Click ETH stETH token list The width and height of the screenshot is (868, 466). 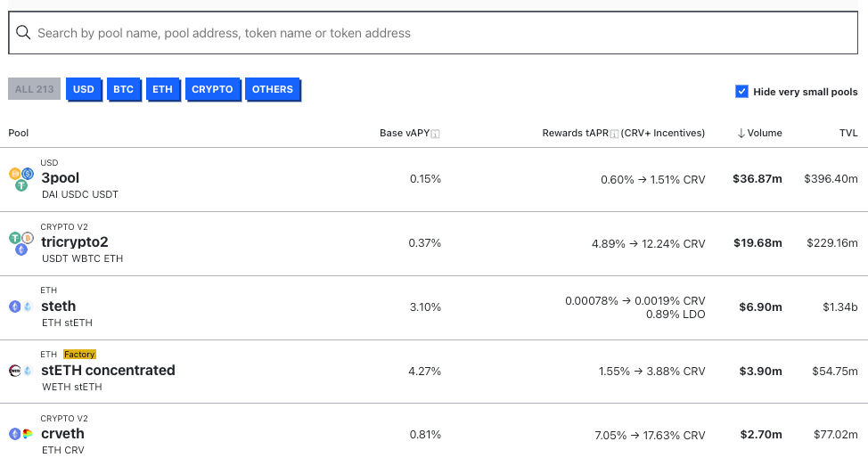[x=67, y=323]
